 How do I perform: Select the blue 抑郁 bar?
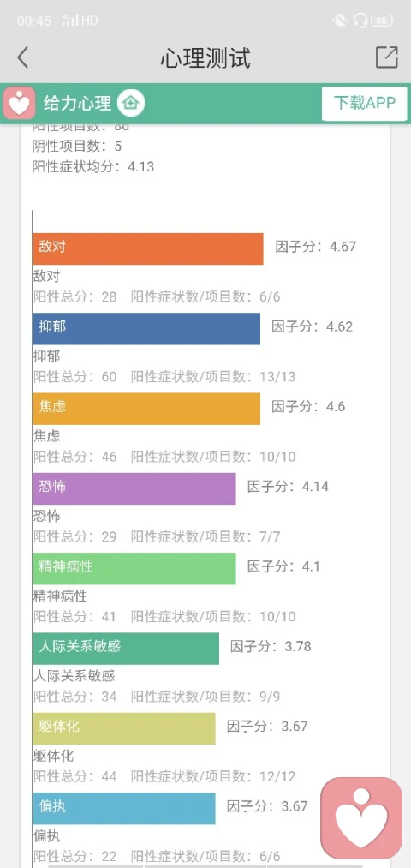click(x=146, y=329)
